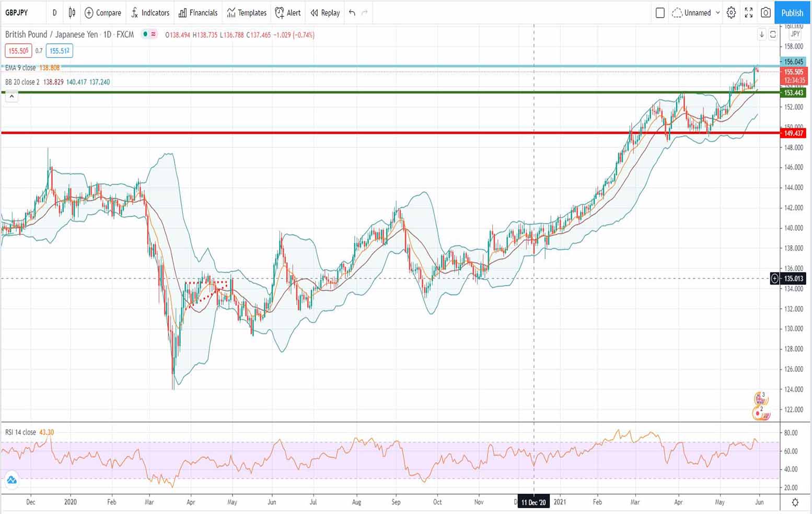812x514 pixels.
Task: Collapse the indicator legend with chevron
Action: tap(11, 96)
